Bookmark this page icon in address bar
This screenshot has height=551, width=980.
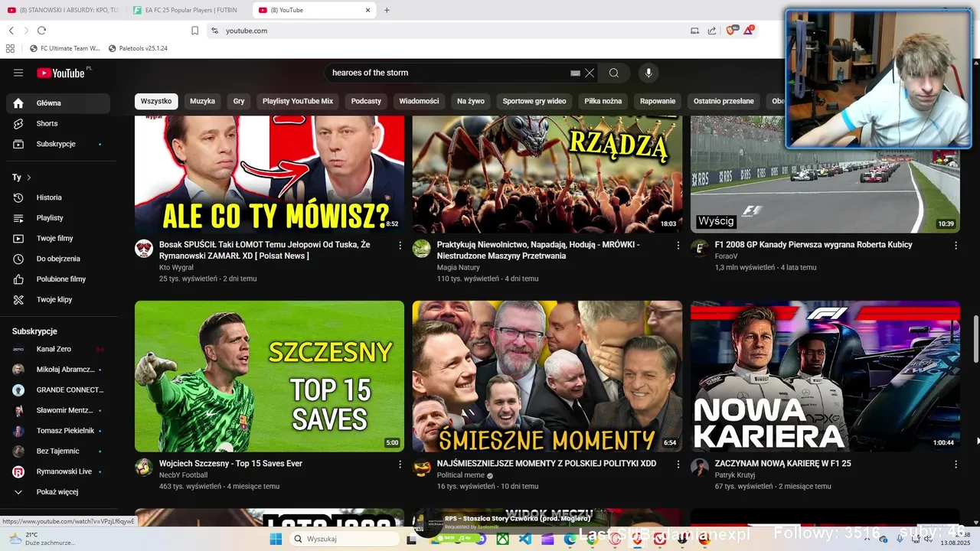[x=194, y=31]
